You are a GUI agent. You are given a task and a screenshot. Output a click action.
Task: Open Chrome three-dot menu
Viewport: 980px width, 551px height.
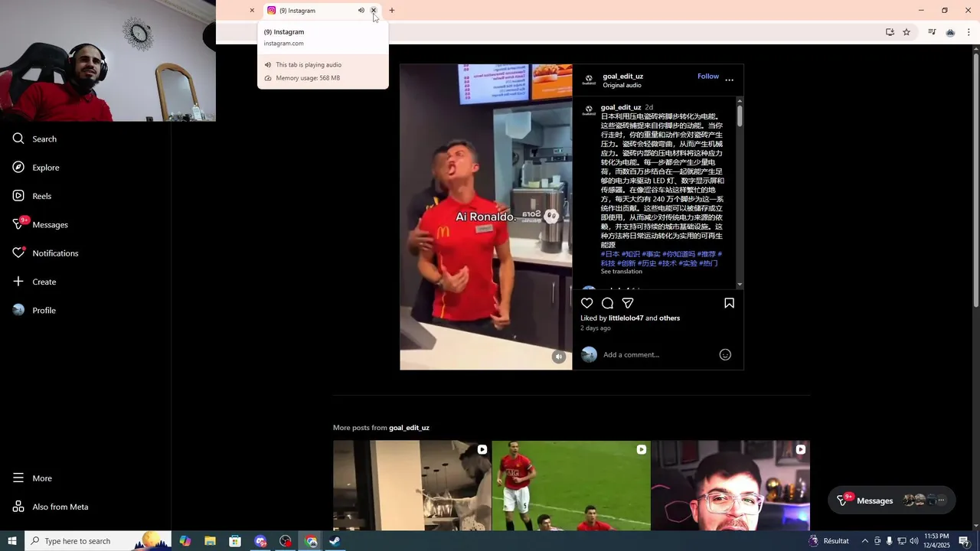[x=969, y=32]
